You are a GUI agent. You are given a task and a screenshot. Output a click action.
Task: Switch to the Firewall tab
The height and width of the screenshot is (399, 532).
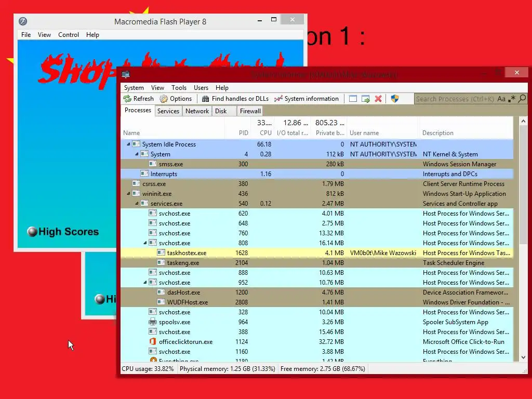click(250, 111)
